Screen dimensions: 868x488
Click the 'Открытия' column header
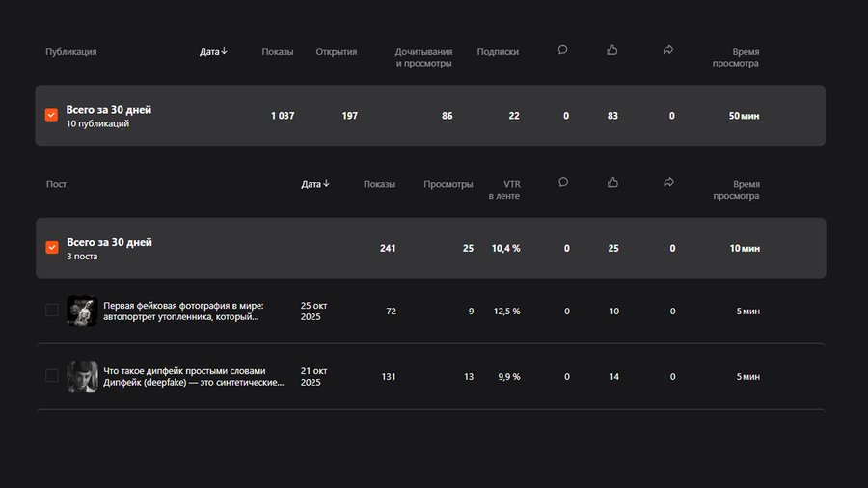[x=337, y=52]
